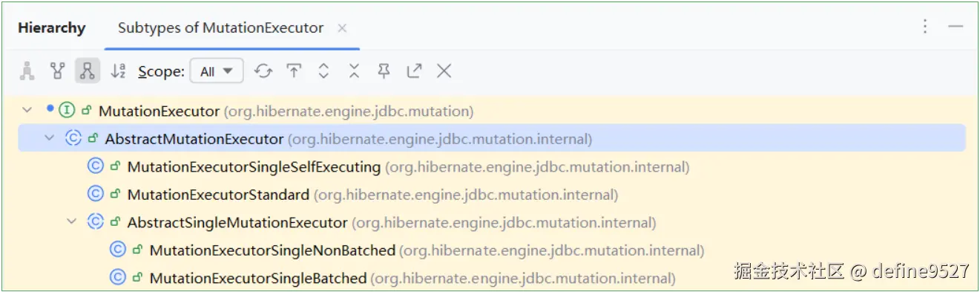Click abstract class icon of AbstractSingleMutationExecutor
Image resolution: width=980 pixels, height=292 pixels.
pos(96,222)
